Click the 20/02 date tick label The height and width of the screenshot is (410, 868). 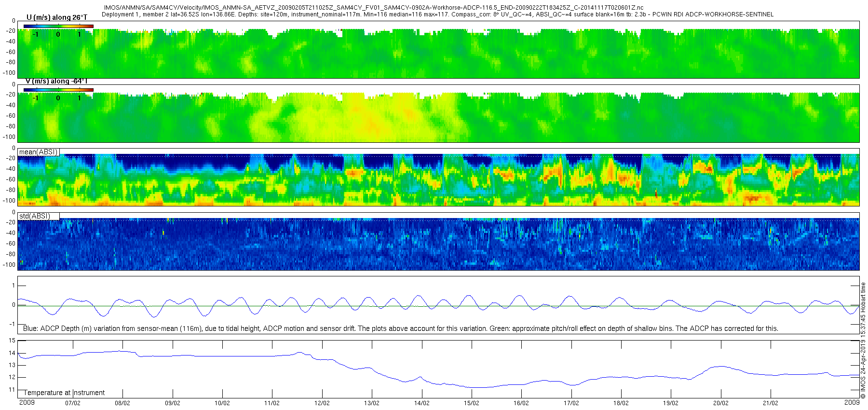[721, 403]
